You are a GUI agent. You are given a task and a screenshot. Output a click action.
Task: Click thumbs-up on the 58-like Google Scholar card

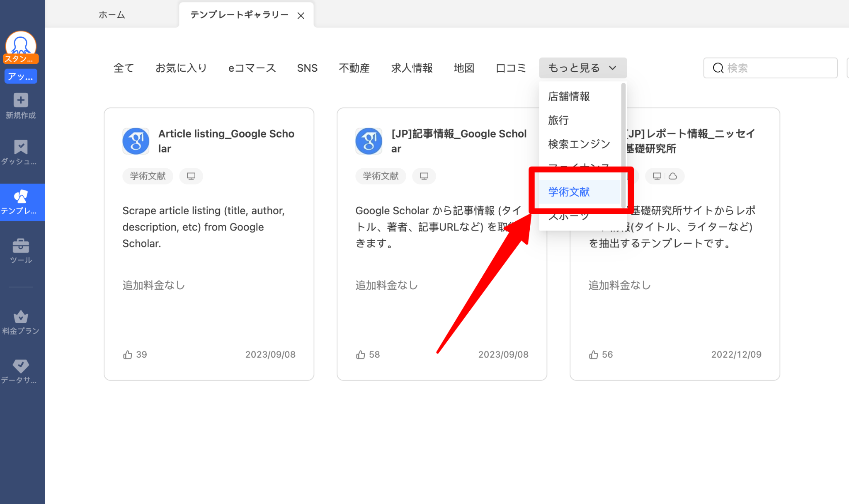(x=361, y=355)
